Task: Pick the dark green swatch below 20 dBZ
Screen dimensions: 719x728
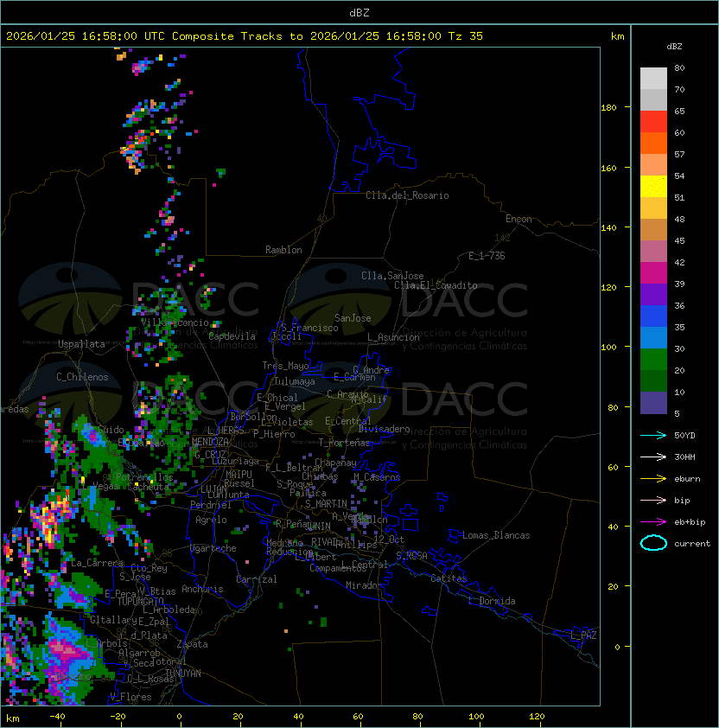Action: point(653,380)
